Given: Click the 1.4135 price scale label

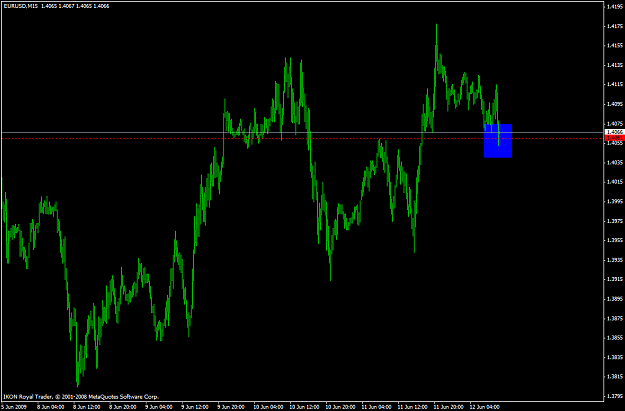Looking at the screenshot, I should tap(615, 65).
